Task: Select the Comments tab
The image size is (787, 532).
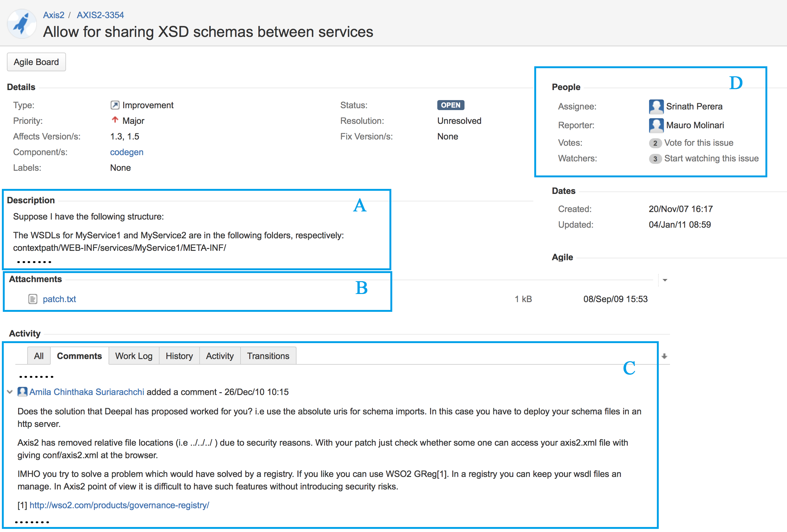Action: click(x=79, y=356)
